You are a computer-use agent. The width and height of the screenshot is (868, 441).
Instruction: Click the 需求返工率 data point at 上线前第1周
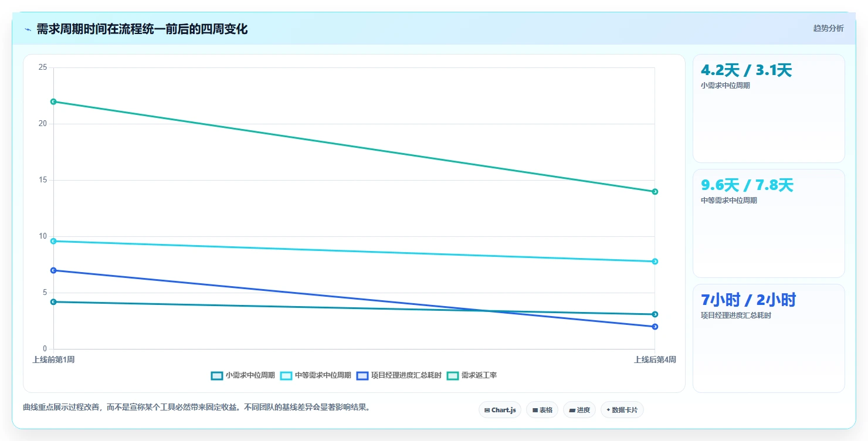click(x=53, y=101)
